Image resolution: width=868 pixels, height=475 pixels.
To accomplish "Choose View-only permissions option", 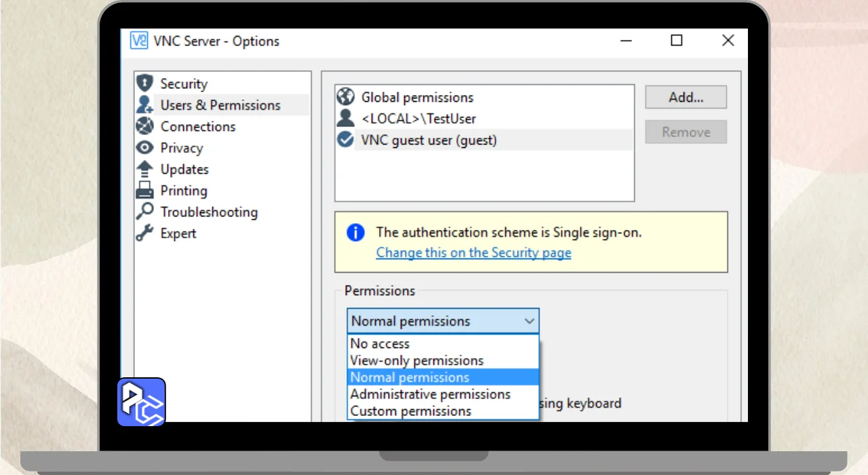I will pos(443,360).
